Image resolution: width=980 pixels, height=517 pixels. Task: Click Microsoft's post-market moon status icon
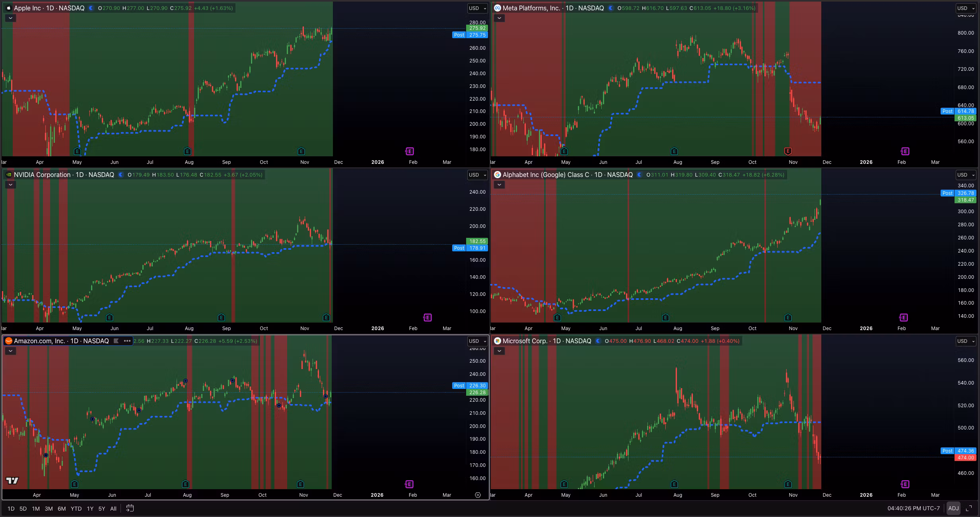[x=598, y=341]
